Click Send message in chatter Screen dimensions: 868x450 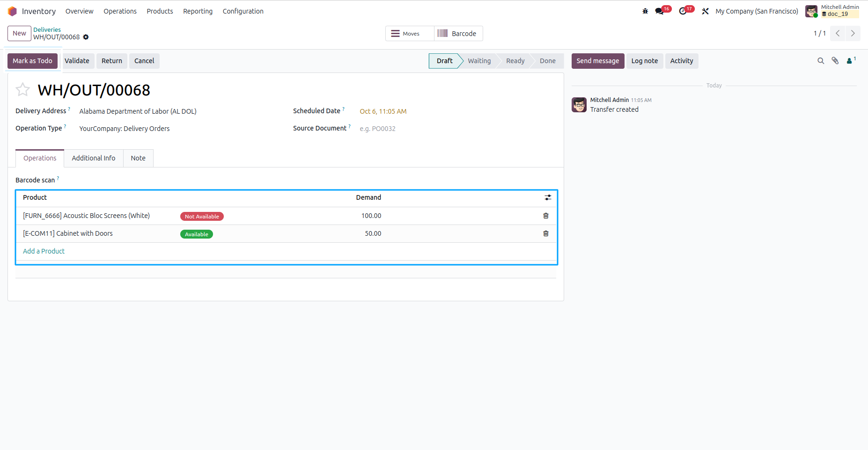[x=598, y=61]
